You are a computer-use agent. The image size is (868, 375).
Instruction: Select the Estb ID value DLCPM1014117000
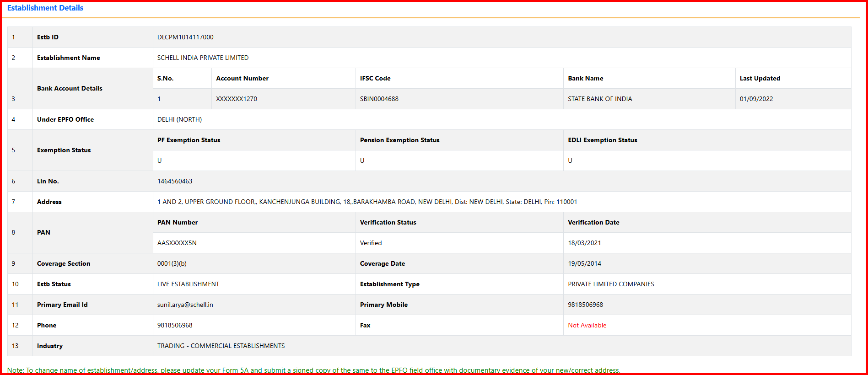185,37
